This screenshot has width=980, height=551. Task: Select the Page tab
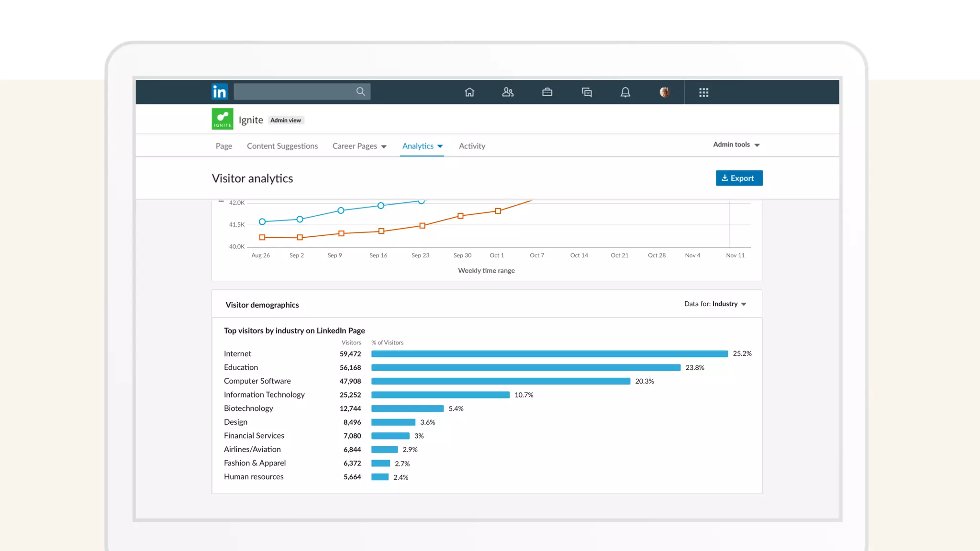coord(223,146)
